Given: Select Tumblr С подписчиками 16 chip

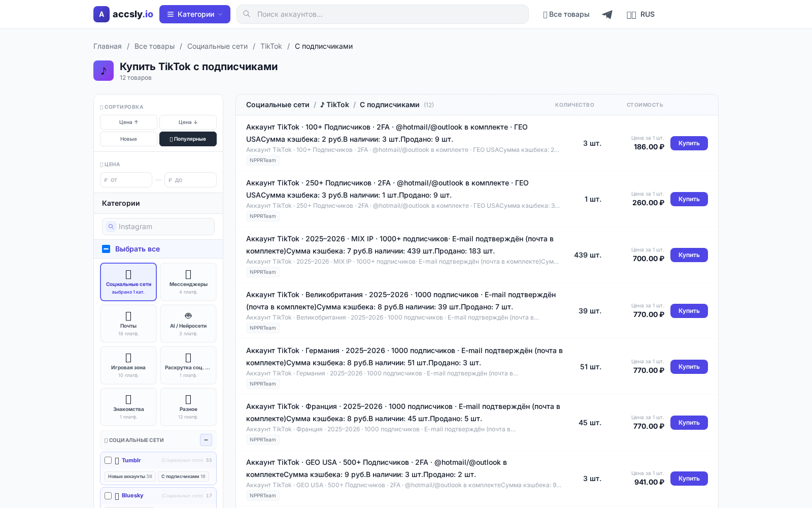Looking at the screenshot, I should point(183,477).
